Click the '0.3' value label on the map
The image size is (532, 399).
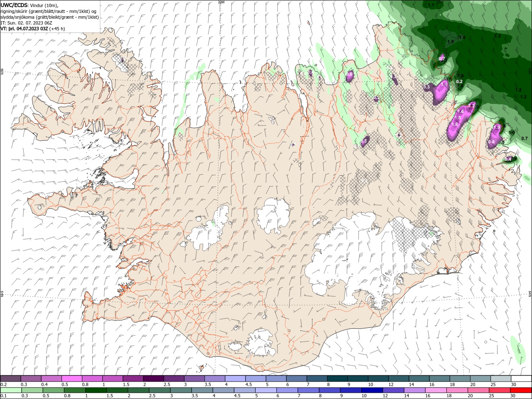pyautogui.click(x=426, y=87)
